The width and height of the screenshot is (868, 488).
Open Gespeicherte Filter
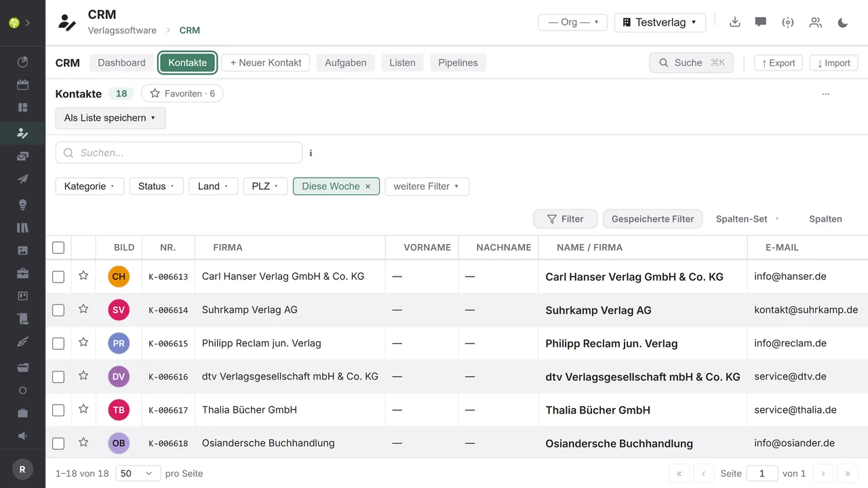(x=652, y=219)
